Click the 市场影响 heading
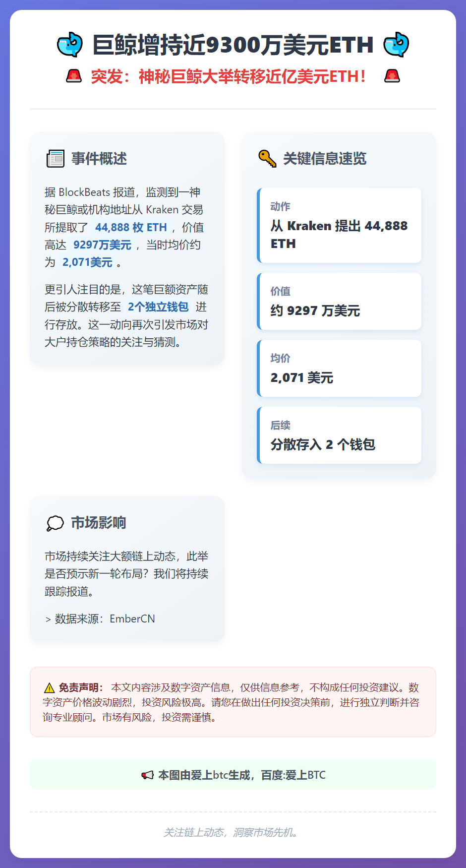 (99, 523)
